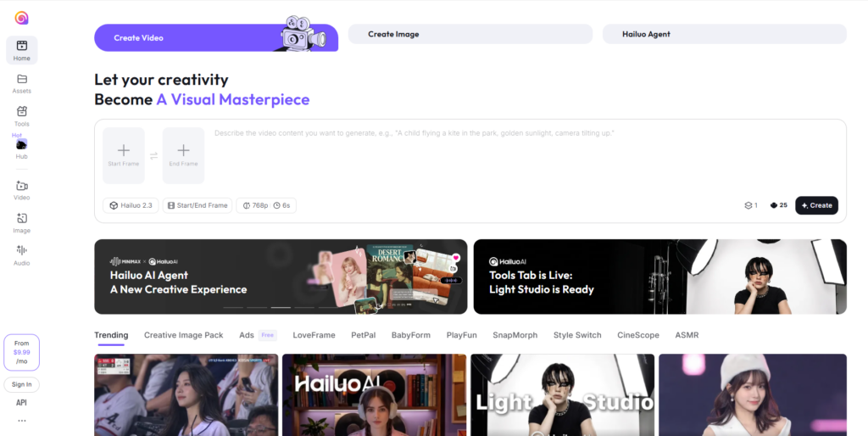Switch to the LoveFrame tab
Screen dimensions: 868x436
[314, 335]
